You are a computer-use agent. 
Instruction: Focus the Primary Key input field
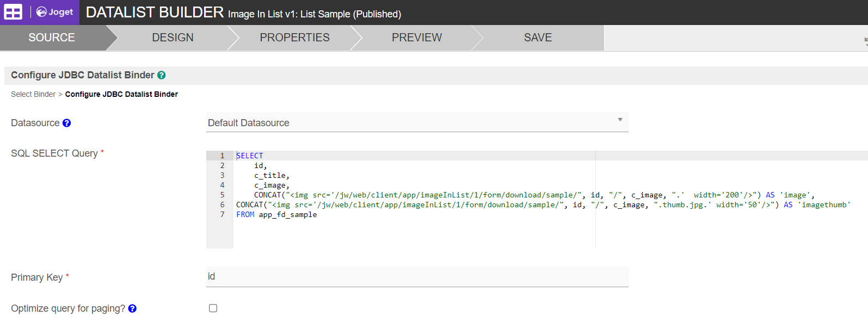coord(417,276)
